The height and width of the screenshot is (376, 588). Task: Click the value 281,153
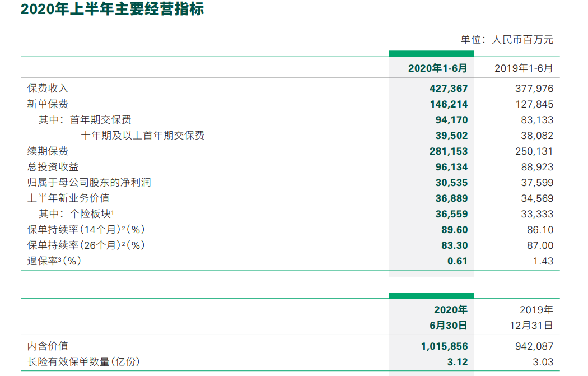[x=449, y=152]
